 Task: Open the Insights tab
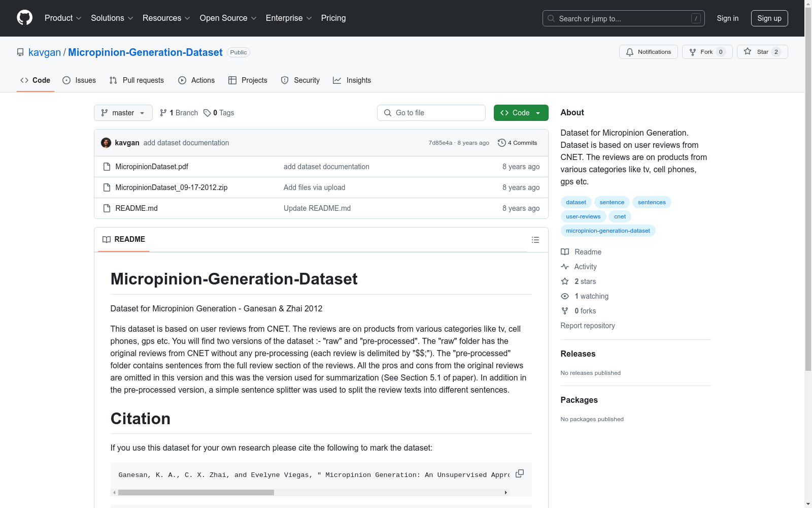coord(352,80)
